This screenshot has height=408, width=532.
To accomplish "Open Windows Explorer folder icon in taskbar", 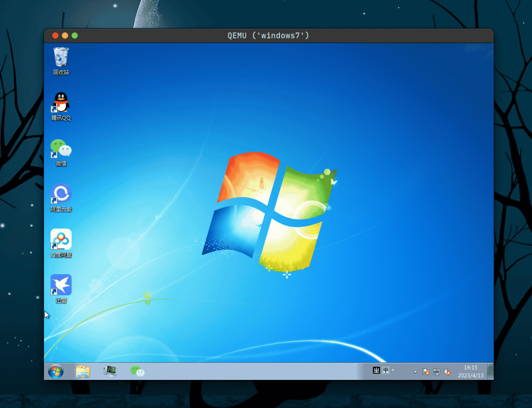I will 83,372.
